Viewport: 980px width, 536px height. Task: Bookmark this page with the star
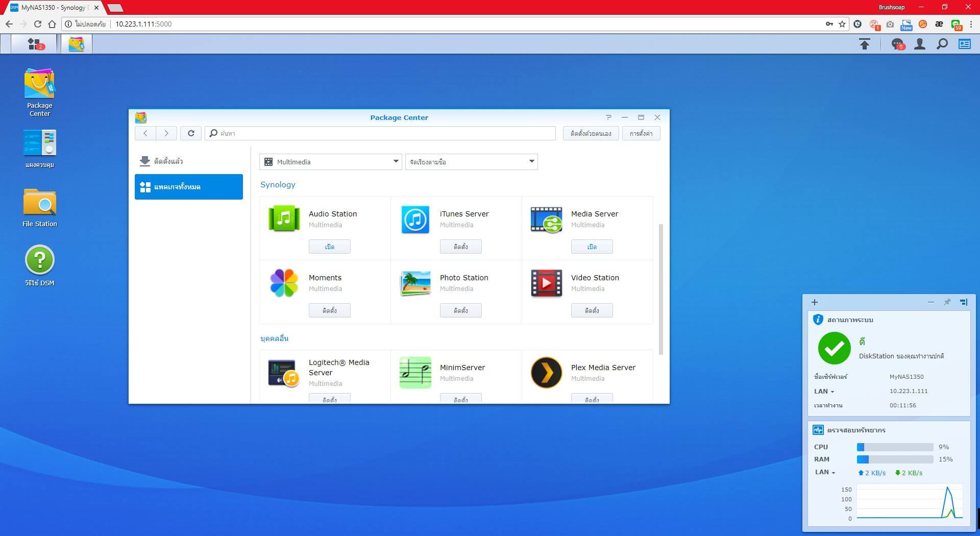click(842, 24)
